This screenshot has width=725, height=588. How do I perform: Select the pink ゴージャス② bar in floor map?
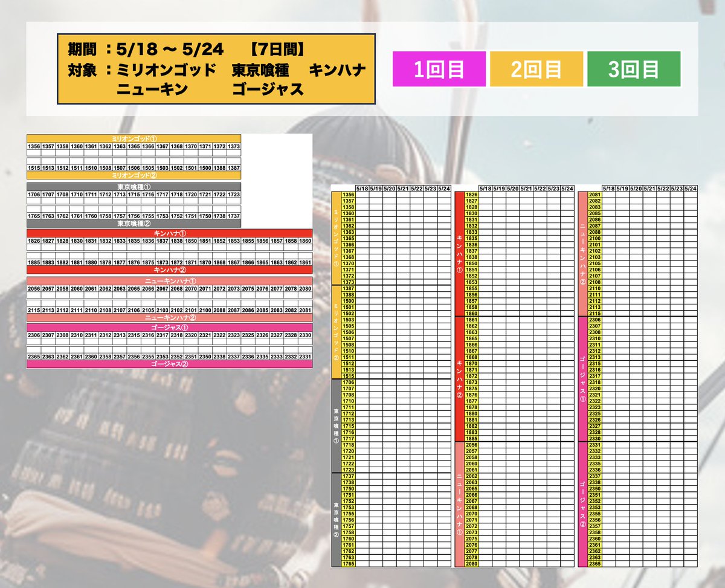click(169, 364)
